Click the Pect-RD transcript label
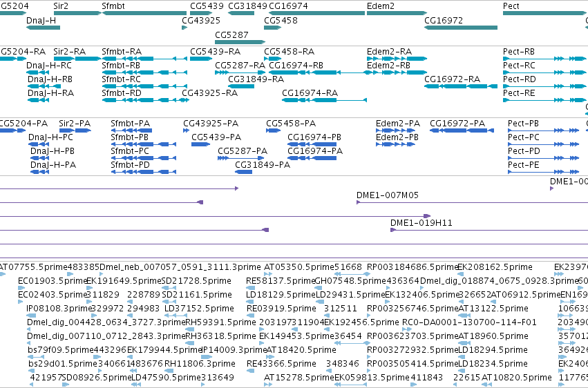The height and width of the screenshot is (388, 588). (x=520, y=79)
